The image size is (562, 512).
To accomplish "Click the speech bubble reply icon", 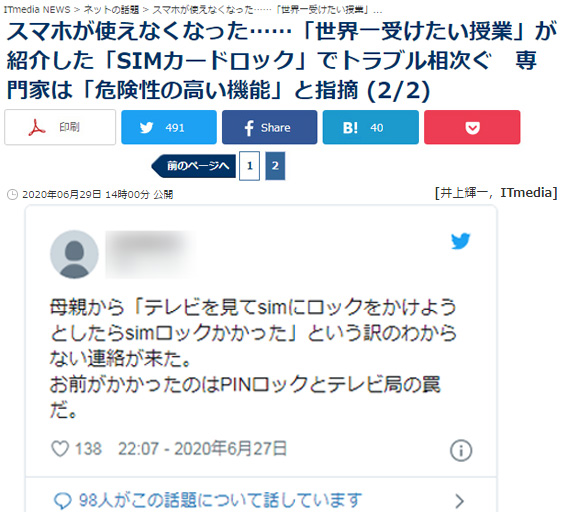I will point(63,501).
